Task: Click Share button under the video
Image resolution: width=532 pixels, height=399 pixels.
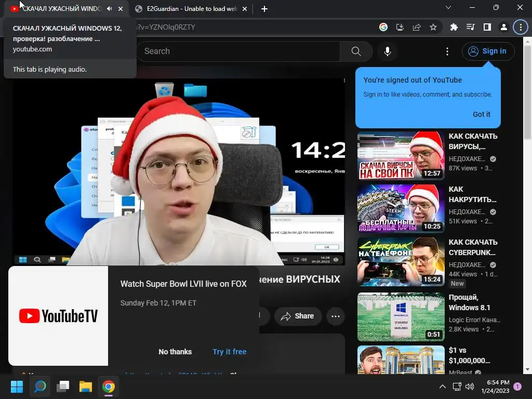Action: click(x=298, y=316)
